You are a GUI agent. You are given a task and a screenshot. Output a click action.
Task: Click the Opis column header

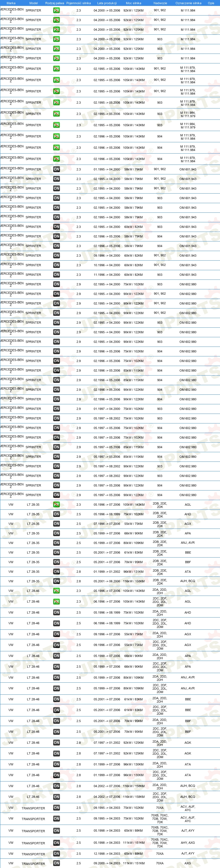(x=211, y=3)
